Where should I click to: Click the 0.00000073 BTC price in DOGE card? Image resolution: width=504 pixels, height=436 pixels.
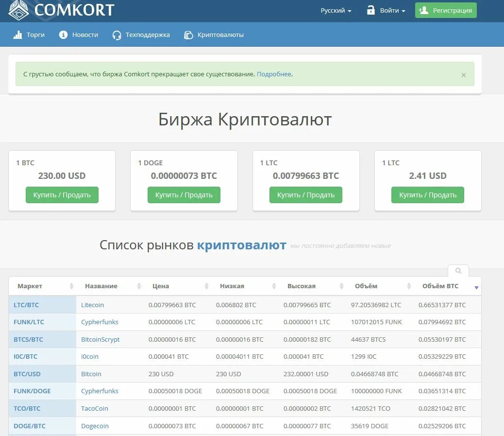[x=184, y=175]
